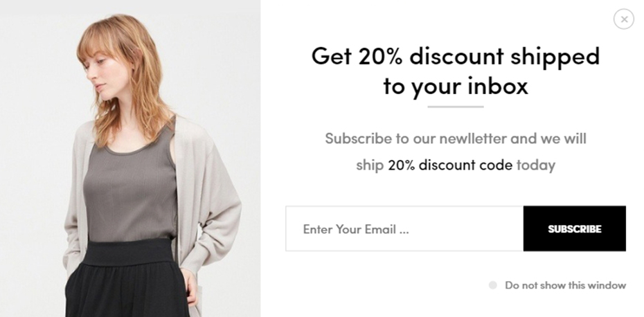This screenshot has width=644, height=317.
Task: Tick the Do not show this window circle
Action: 493,285
